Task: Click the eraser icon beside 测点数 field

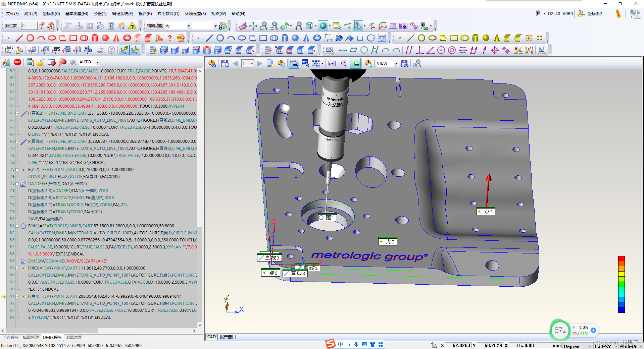Action: [42, 26]
